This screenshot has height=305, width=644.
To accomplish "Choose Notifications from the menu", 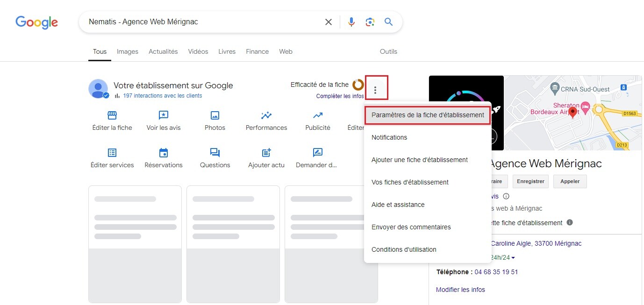I will click(389, 137).
